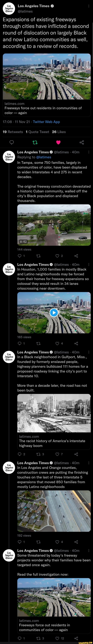Retweet the main freeway expansions tweet
This screenshot has width=93, height=644.
pos(35,142)
